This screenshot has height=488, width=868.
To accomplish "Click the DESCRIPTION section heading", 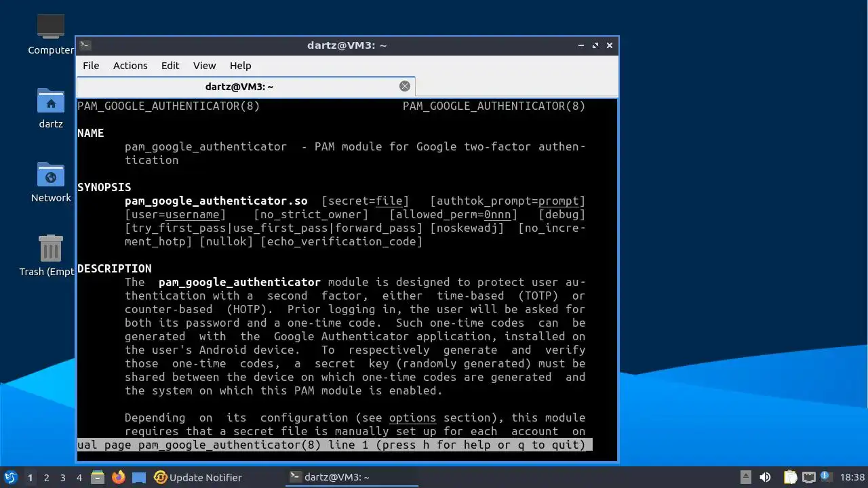I will click(x=115, y=268).
